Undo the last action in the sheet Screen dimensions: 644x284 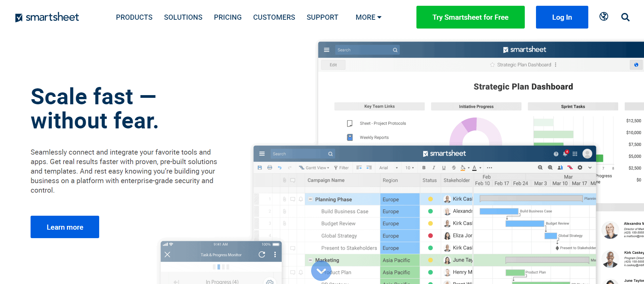[280, 167]
